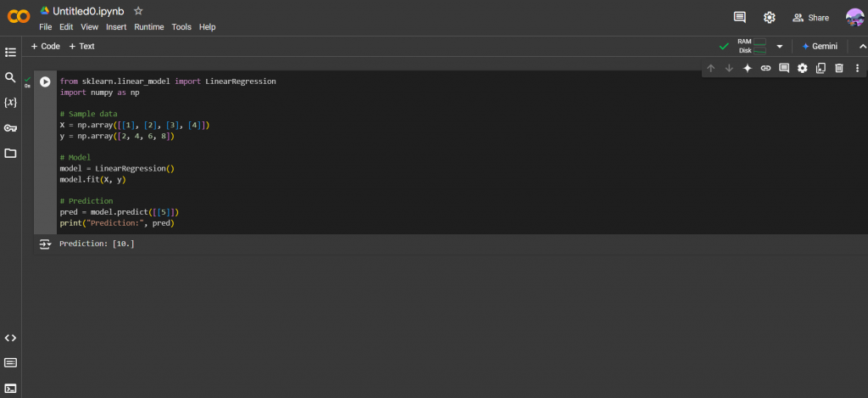Add a new Code cell
The height and width of the screenshot is (398, 868).
(x=46, y=47)
